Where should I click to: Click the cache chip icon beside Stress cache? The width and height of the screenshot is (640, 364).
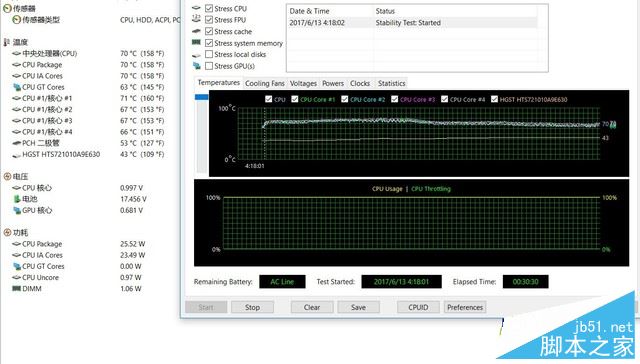(196, 31)
